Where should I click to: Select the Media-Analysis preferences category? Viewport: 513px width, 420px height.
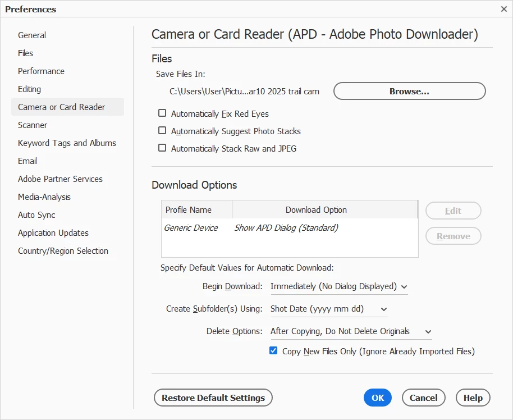coord(44,197)
